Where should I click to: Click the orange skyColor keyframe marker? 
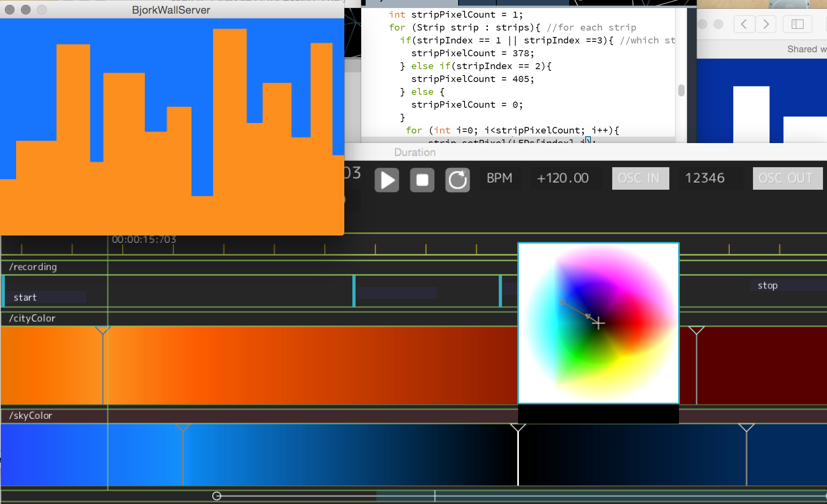click(183, 428)
